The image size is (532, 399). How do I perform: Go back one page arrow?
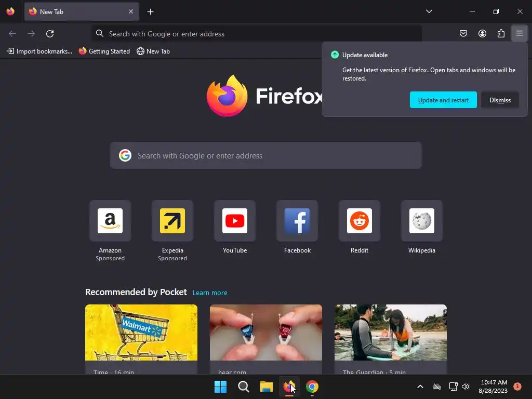click(12, 34)
